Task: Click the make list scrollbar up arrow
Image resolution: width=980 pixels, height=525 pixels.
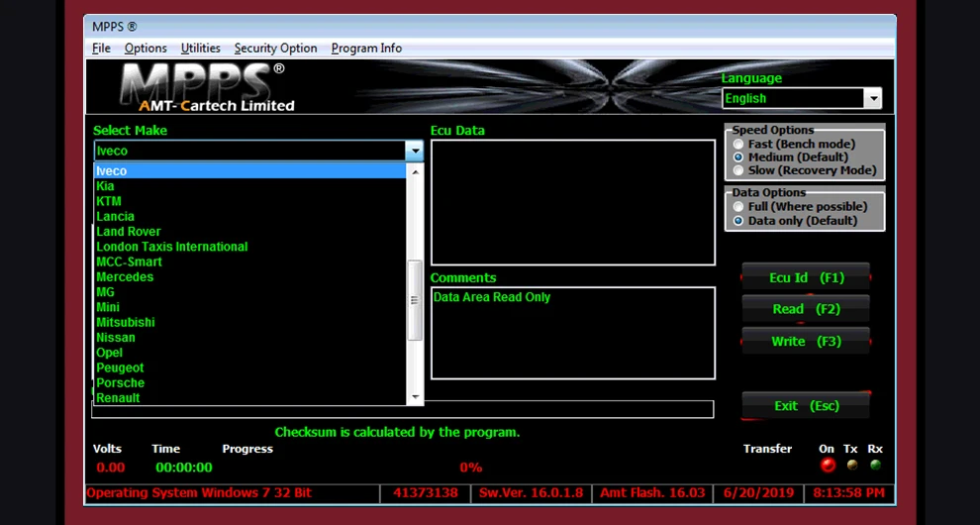Action: point(415,170)
